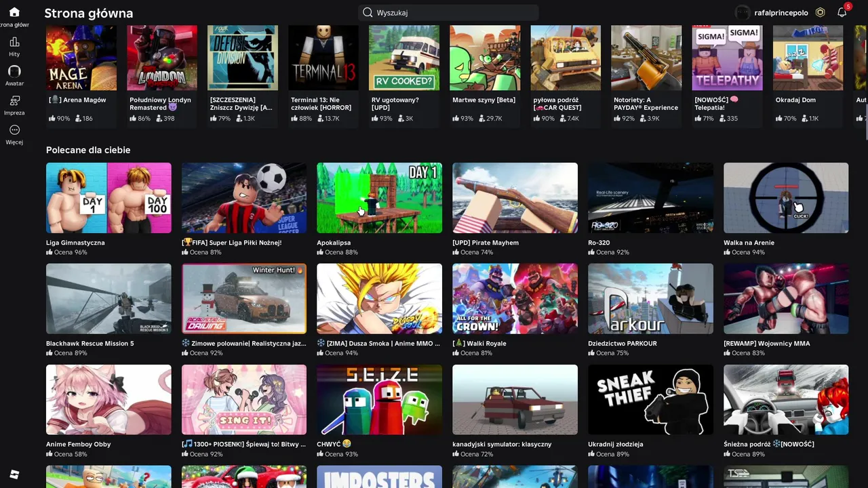
Task: Click the Ocena 96% rating text
Action: [x=71, y=252]
